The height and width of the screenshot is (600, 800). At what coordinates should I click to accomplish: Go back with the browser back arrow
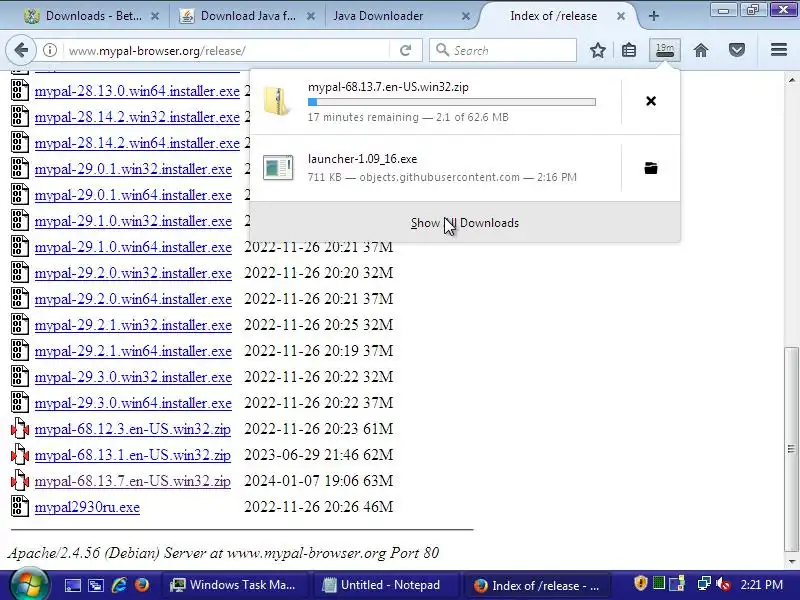click(x=21, y=51)
